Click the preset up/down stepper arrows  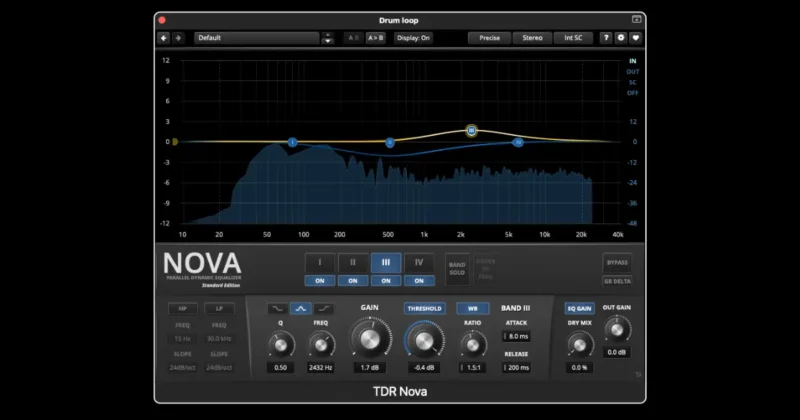coord(328,38)
